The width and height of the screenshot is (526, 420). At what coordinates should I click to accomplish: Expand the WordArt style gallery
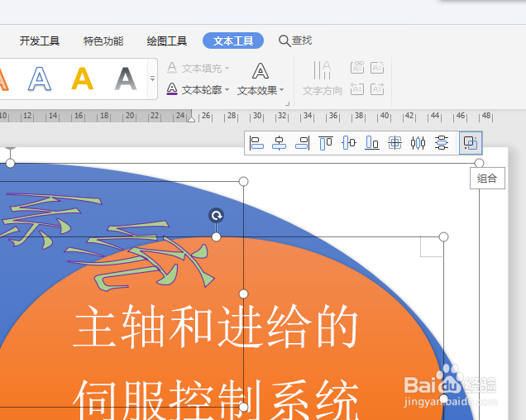153,79
